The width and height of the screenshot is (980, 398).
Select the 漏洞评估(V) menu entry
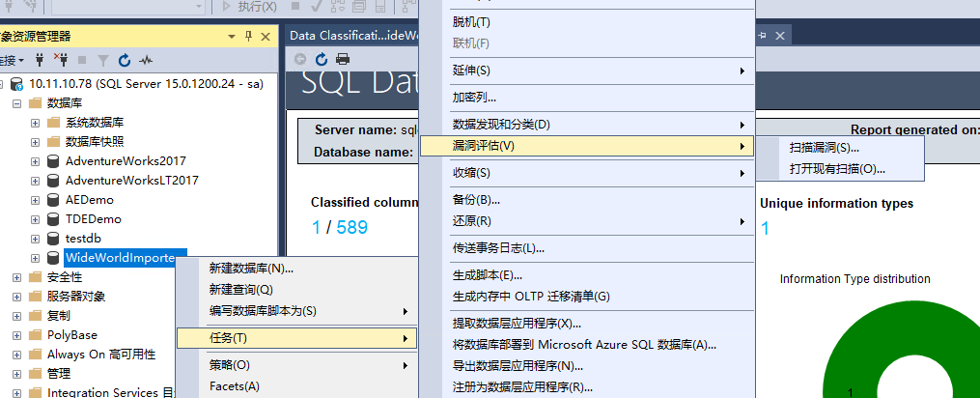tap(586, 146)
